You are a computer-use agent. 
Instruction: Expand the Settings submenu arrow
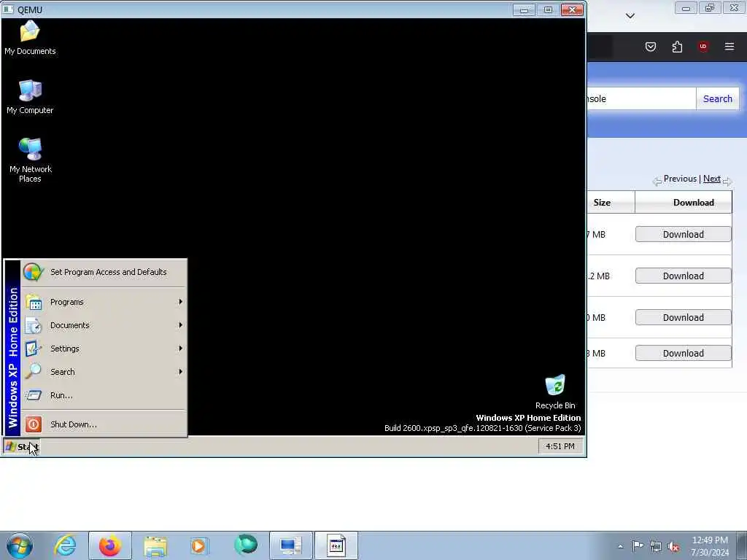[x=181, y=349]
